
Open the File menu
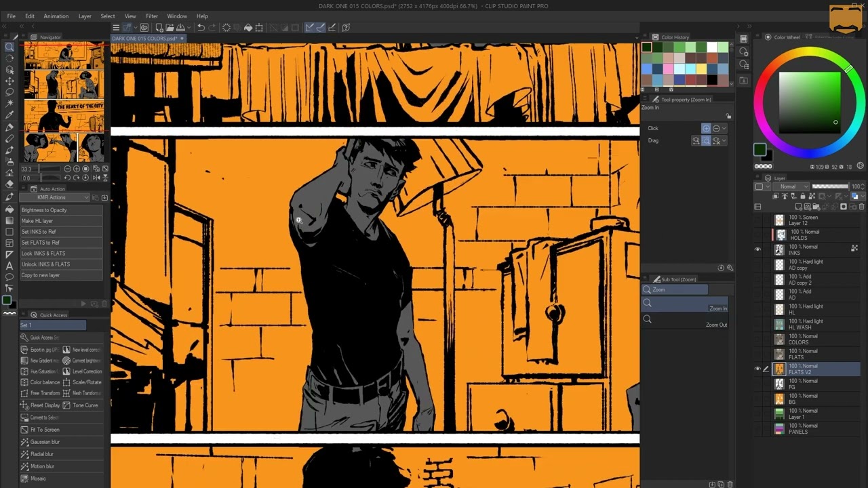point(12,16)
